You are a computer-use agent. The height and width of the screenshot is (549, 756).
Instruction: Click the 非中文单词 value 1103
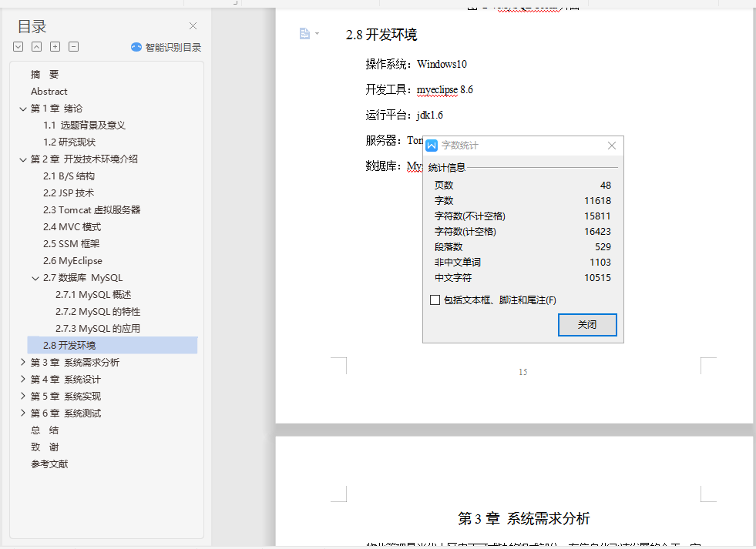(600, 263)
